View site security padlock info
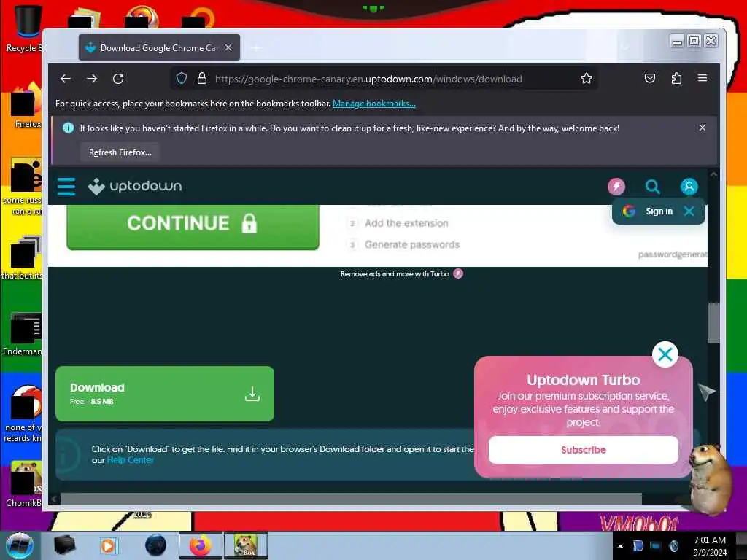This screenshot has height=560, width=747. click(202, 79)
